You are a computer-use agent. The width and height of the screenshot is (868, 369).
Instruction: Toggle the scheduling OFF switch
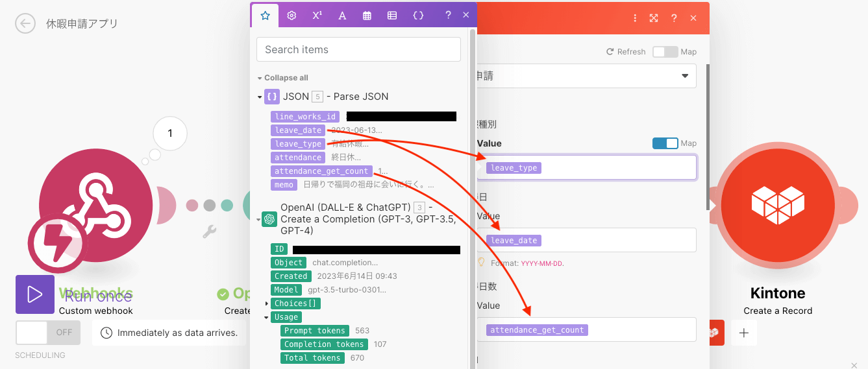point(48,333)
